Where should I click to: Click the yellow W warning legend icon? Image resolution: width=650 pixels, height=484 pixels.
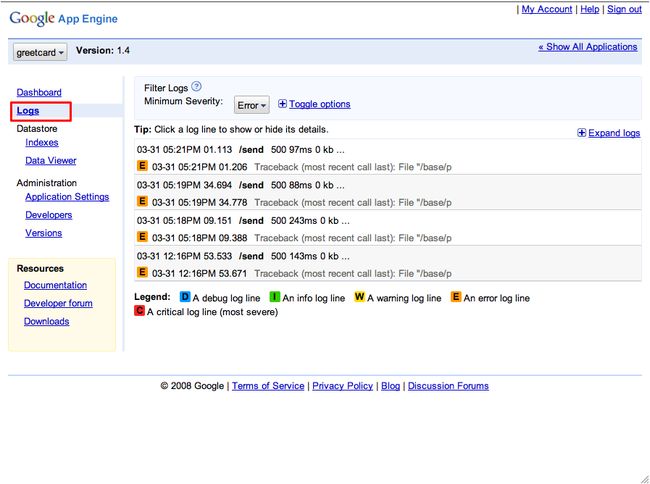click(359, 297)
